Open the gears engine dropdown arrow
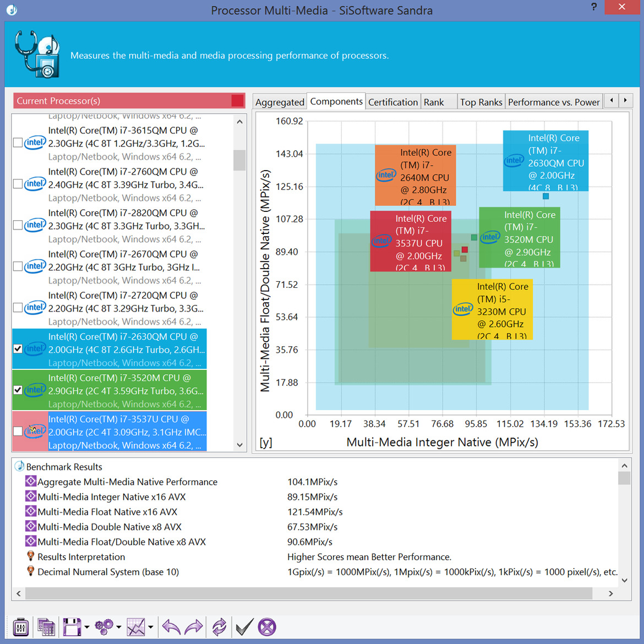The image size is (644, 644). click(119, 627)
